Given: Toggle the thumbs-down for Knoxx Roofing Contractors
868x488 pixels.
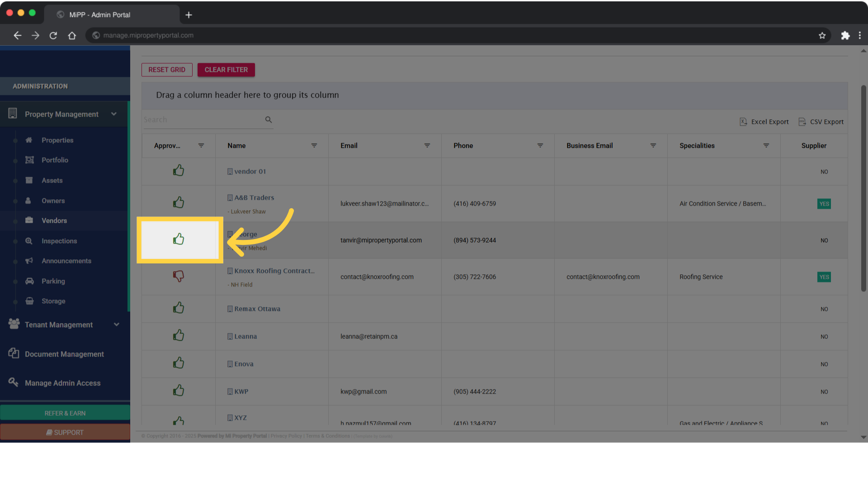Looking at the screenshot, I should (x=179, y=276).
